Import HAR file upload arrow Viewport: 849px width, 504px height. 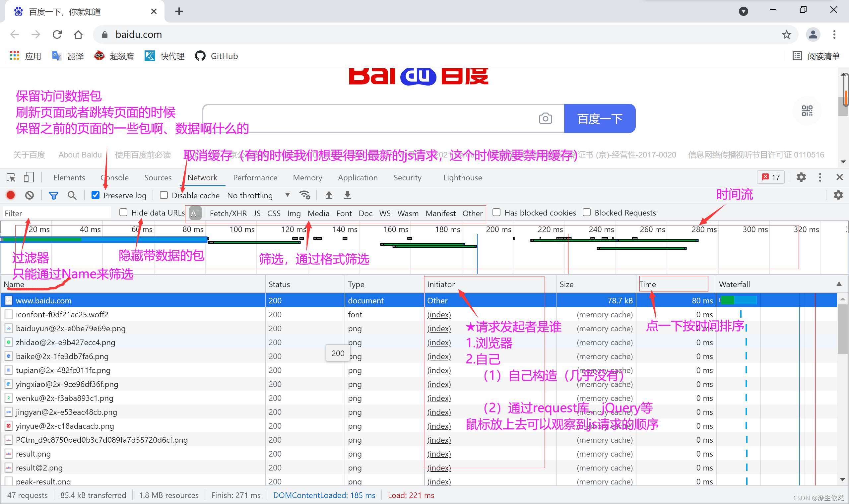pos(329,195)
